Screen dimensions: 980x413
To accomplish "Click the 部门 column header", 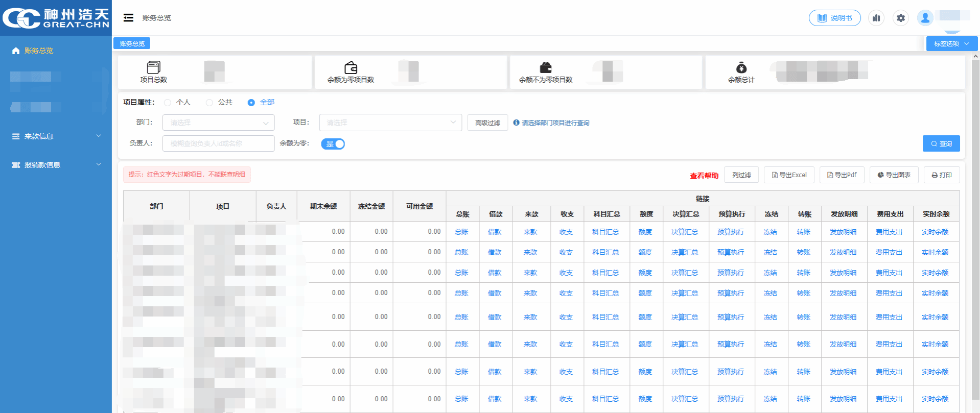I will [156, 206].
